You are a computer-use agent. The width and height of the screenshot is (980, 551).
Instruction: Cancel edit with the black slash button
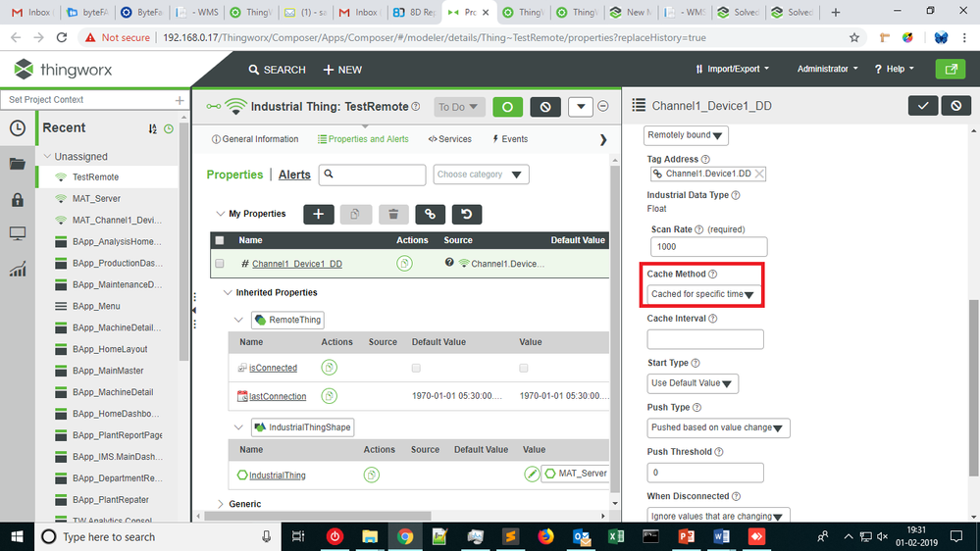coord(545,107)
